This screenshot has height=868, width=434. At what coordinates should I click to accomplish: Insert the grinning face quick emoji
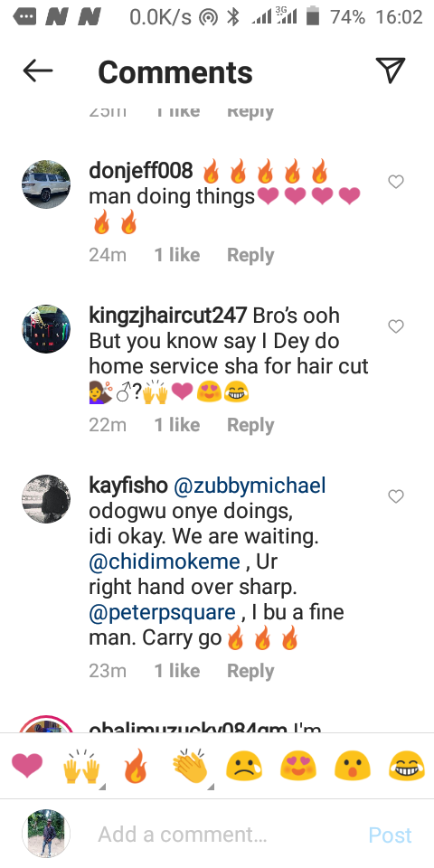point(406,768)
